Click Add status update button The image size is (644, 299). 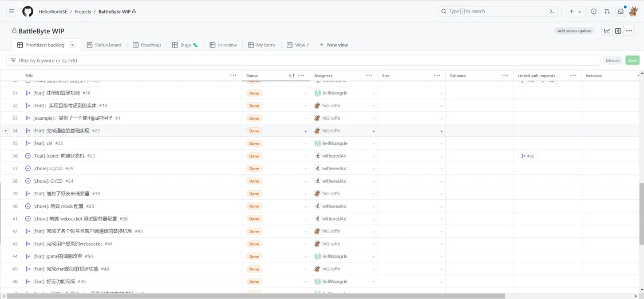574,31
